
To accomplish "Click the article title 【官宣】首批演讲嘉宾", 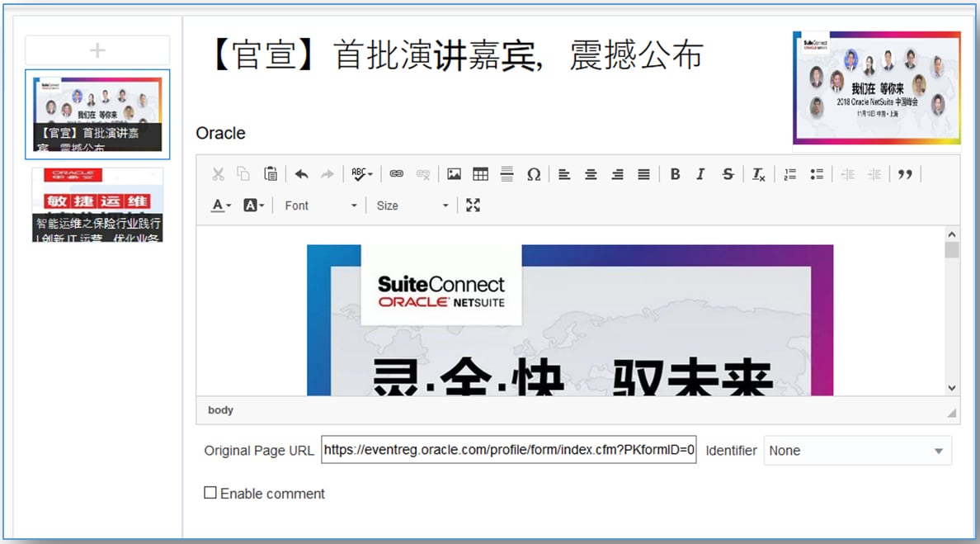I will coord(456,55).
